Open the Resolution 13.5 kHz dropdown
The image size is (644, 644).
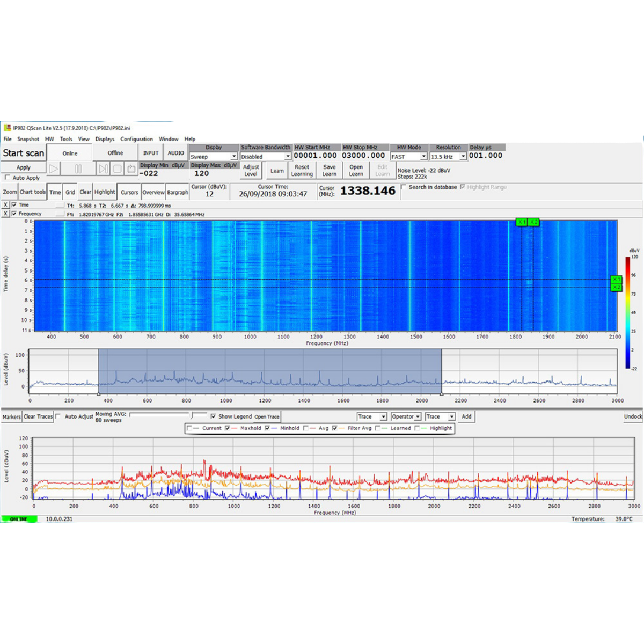pyautogui.click(x=448, y=157)
